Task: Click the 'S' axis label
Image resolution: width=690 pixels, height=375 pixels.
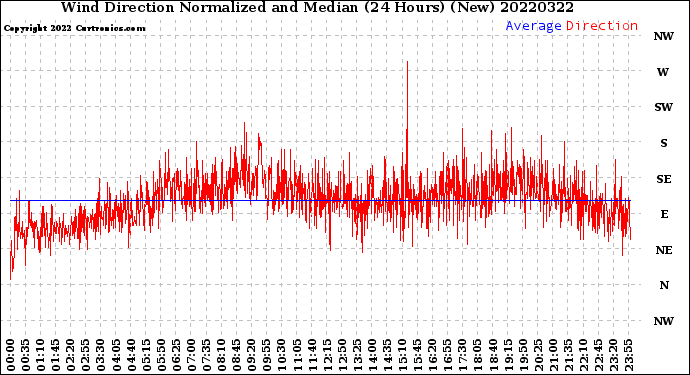Action: pyautogui.click(x=664, y=143)
